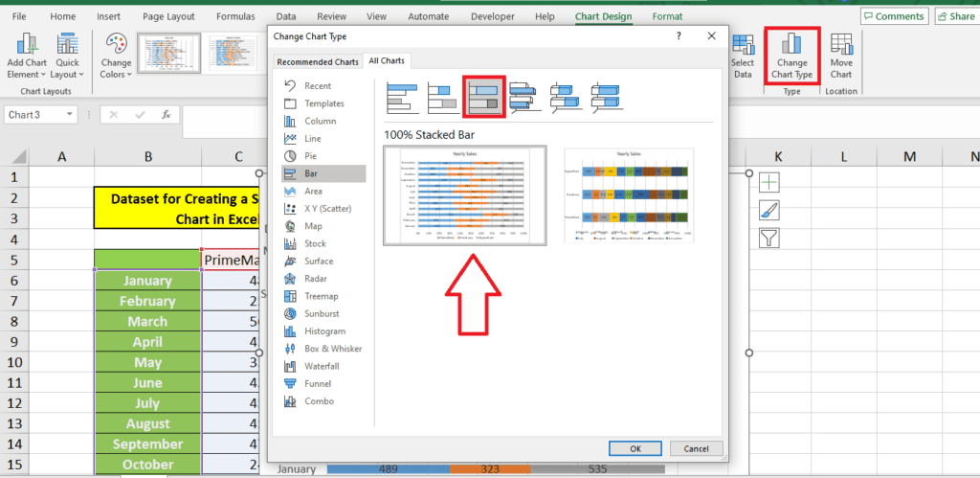Choose Surface chart category
The width and height of the screenshot is (980, 478).
click(x=323, y=261)
